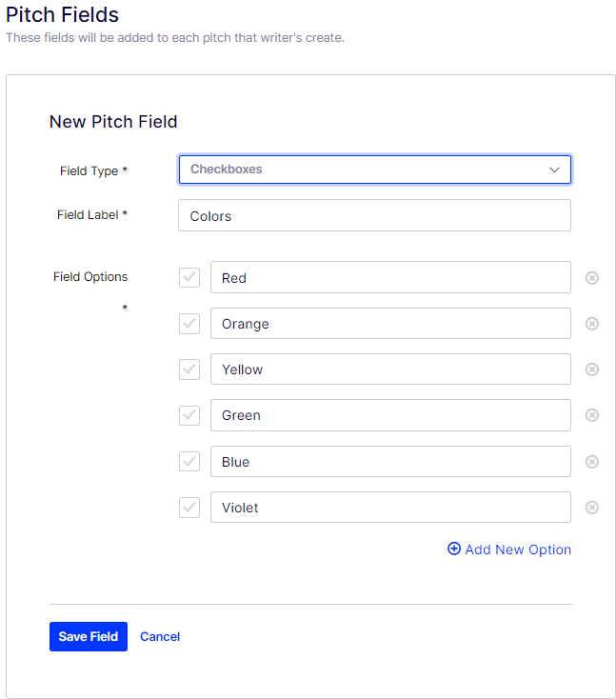Click the Add New Option link
Screen dimensions: 616x699
(x=509, y=549)
